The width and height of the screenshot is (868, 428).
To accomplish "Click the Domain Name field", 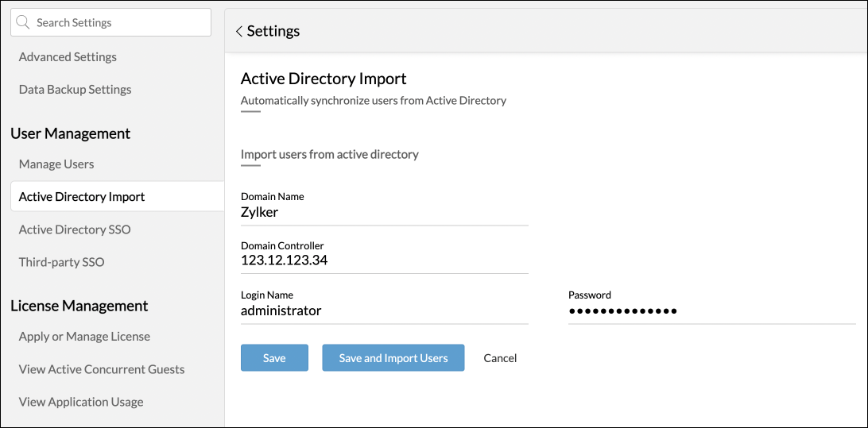I will point(384,213).
